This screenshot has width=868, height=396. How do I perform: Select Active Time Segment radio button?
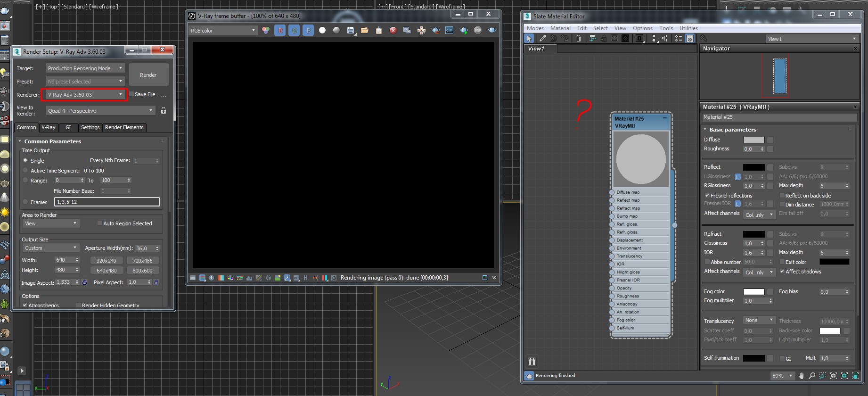click(25, 170)
